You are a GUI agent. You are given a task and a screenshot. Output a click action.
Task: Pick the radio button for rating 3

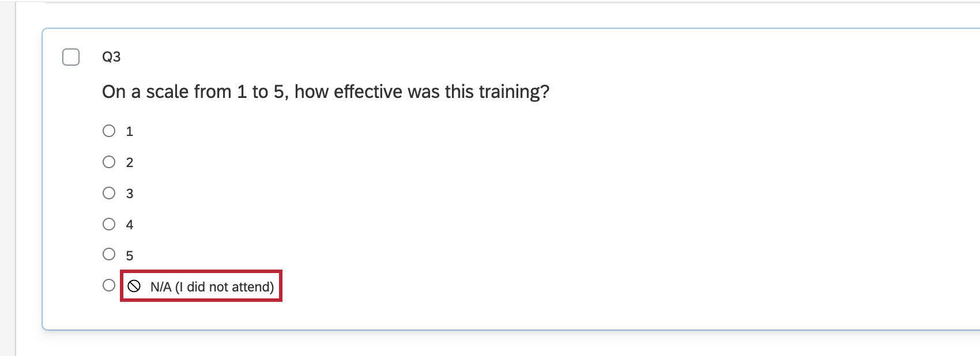click(109, 193)
